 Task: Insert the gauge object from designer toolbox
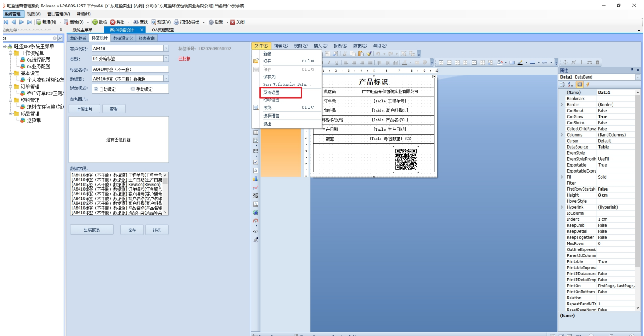[256, 221]
